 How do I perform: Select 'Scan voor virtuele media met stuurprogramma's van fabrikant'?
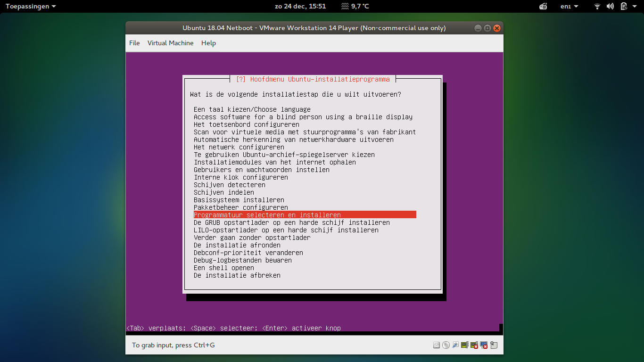click(305, 132)
